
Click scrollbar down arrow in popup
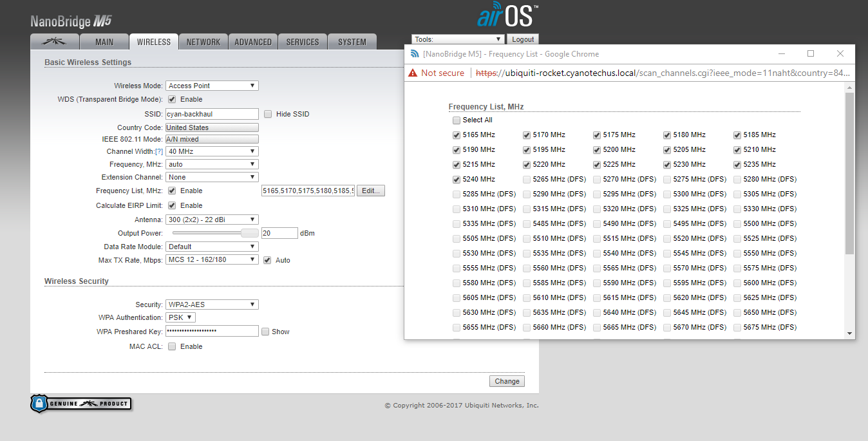tap(849, 333)
